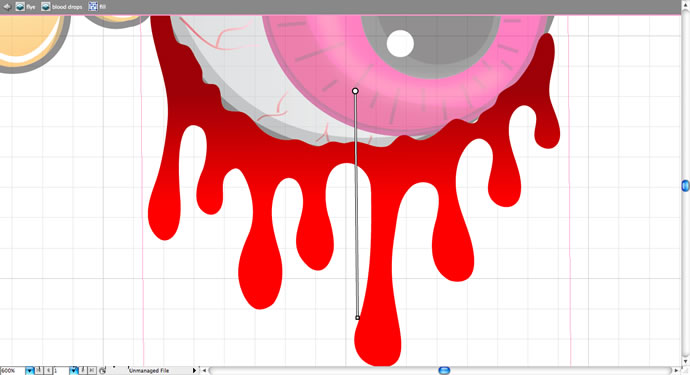Viewport: 690px width, 375px height.
Task: Click inside the 600% zoom field
Action: point(13,371)
